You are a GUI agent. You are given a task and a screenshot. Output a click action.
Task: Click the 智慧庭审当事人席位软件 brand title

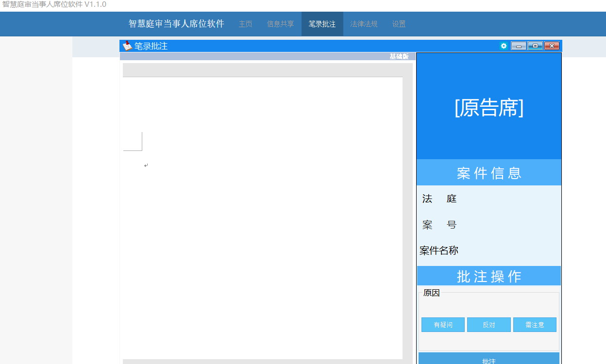tap(176, 24)
